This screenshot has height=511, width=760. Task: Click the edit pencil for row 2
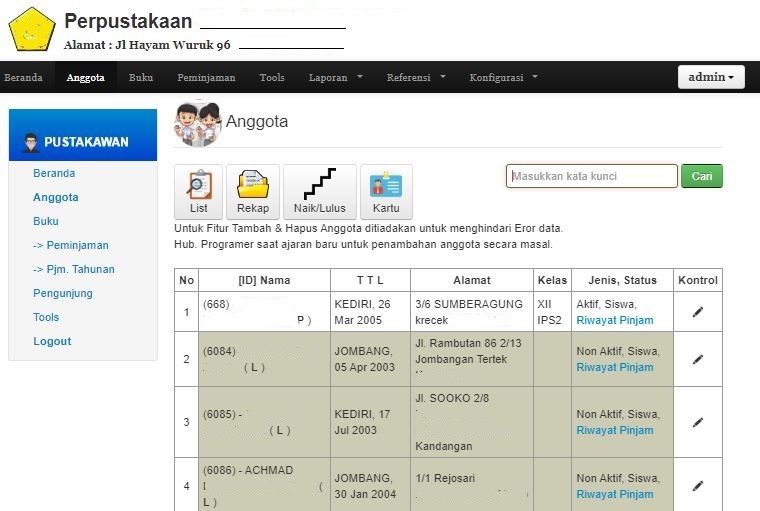pyautogui.click(x=697, y=359)
